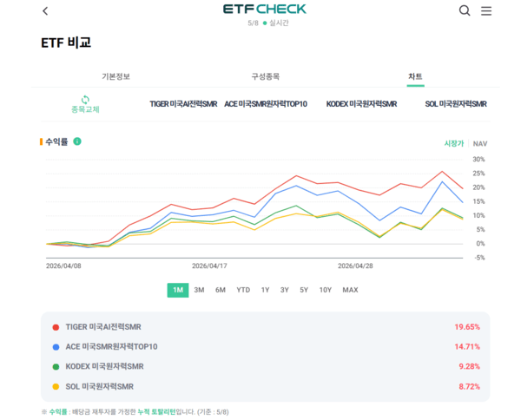The image size is (521, 420).
Task: Switch to the 구성종목 tab
Action: 265,76
